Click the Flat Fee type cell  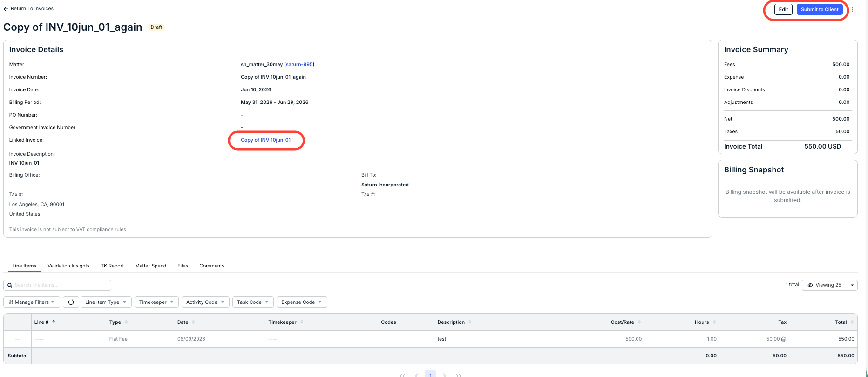pyautogui.click(x=118, y=339)
